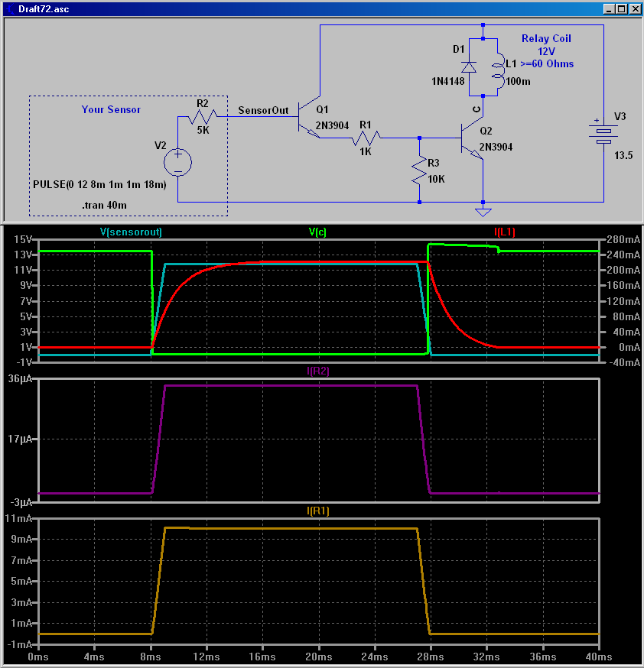644x668 pixels.
Task: Click the 100m inductor value
Action: pyautogui.click(x=519, y=81)
